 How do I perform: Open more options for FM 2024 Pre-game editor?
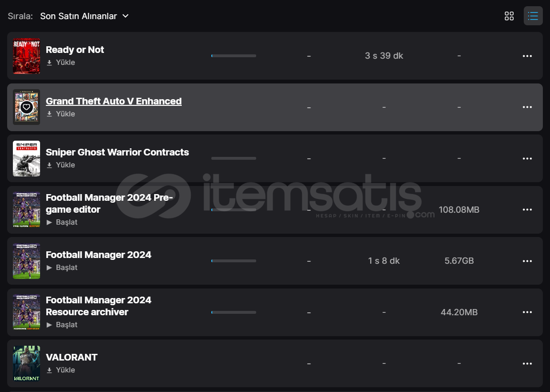[527, 210]
